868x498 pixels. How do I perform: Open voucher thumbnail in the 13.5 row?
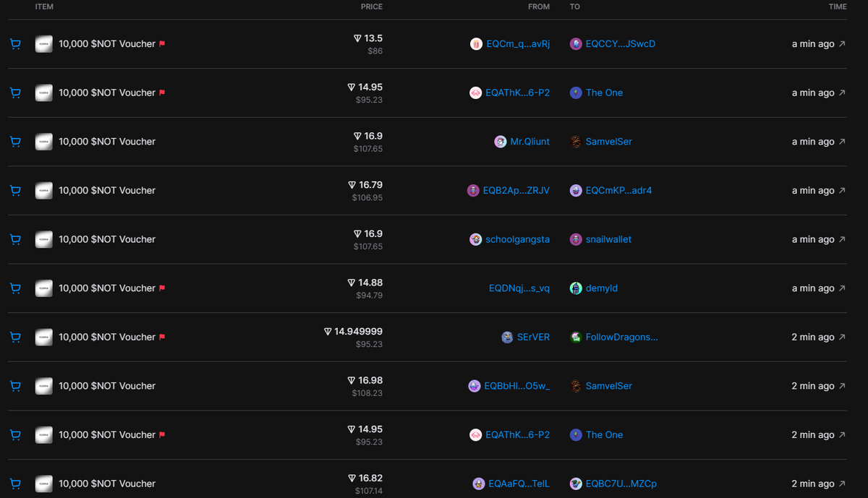(44, 44)
